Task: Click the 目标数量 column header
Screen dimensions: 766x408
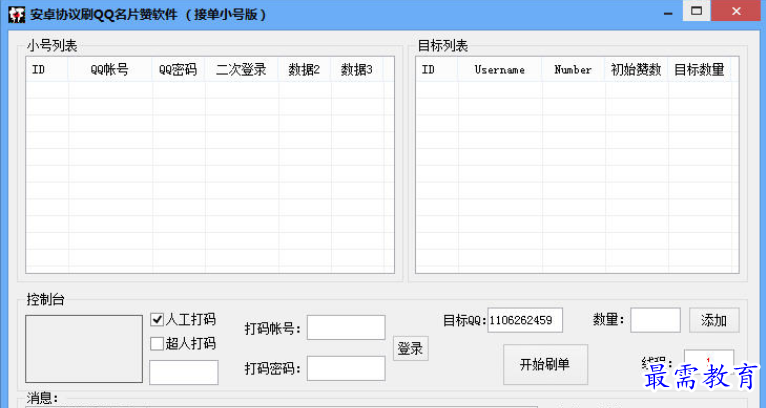Action: (700, 69)
